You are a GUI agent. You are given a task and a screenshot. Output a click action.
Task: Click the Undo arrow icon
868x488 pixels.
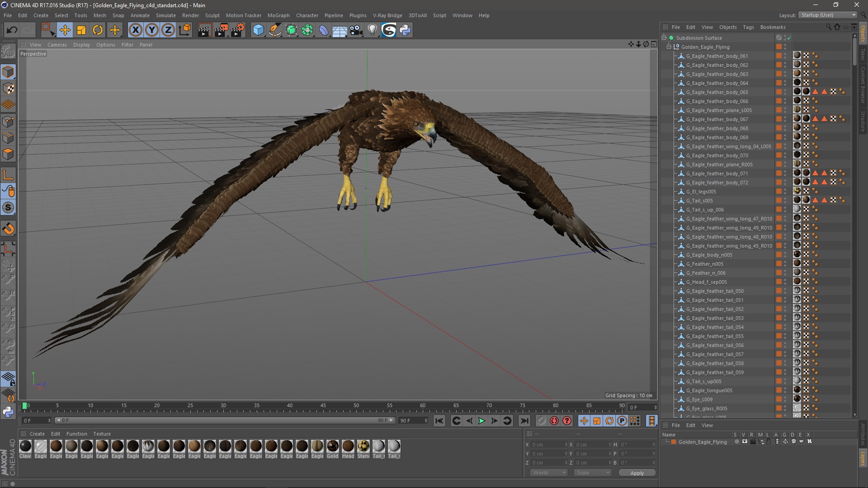[12, 30]
